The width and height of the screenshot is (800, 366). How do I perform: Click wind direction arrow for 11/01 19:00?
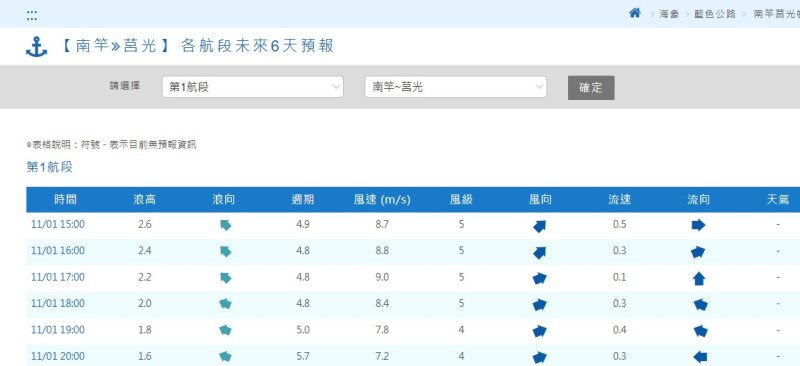[540, 332]
